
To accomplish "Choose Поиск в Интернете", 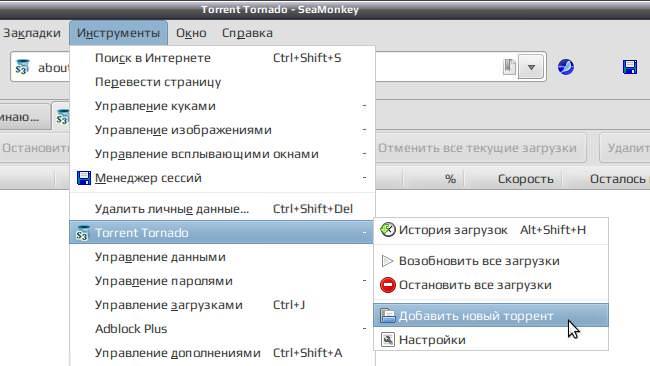I will pos(222,58).
